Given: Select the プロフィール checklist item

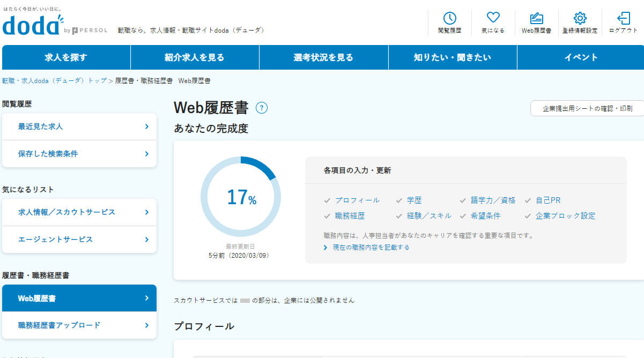Looking at the screenshot, I should coord(357,200).
